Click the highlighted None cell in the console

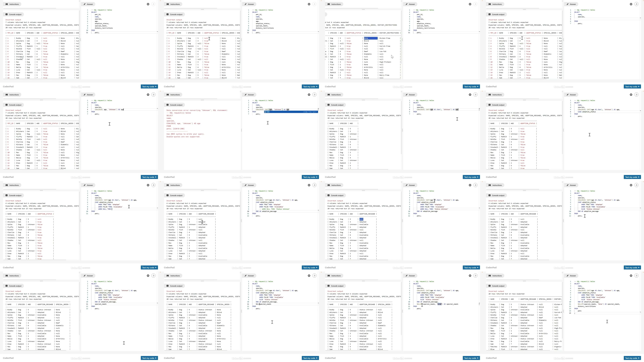click(370, 38)
